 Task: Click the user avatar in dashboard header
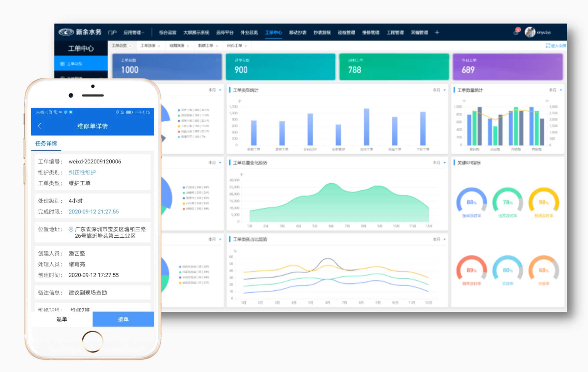[x=530, y=32]
